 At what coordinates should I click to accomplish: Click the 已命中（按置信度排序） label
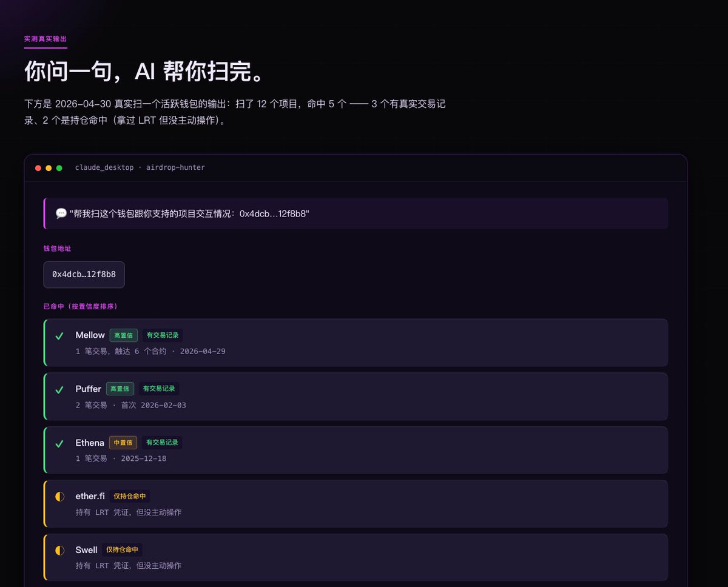point(80,307)
